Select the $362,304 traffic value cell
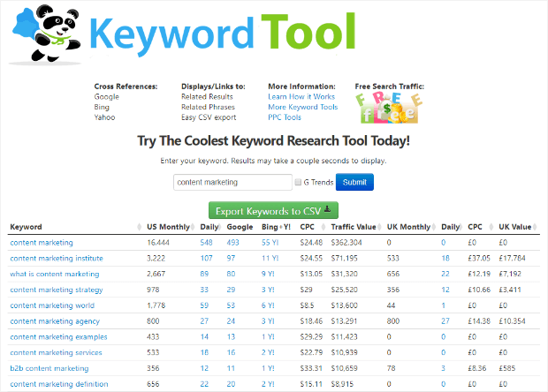 click(x=346, y=243)
